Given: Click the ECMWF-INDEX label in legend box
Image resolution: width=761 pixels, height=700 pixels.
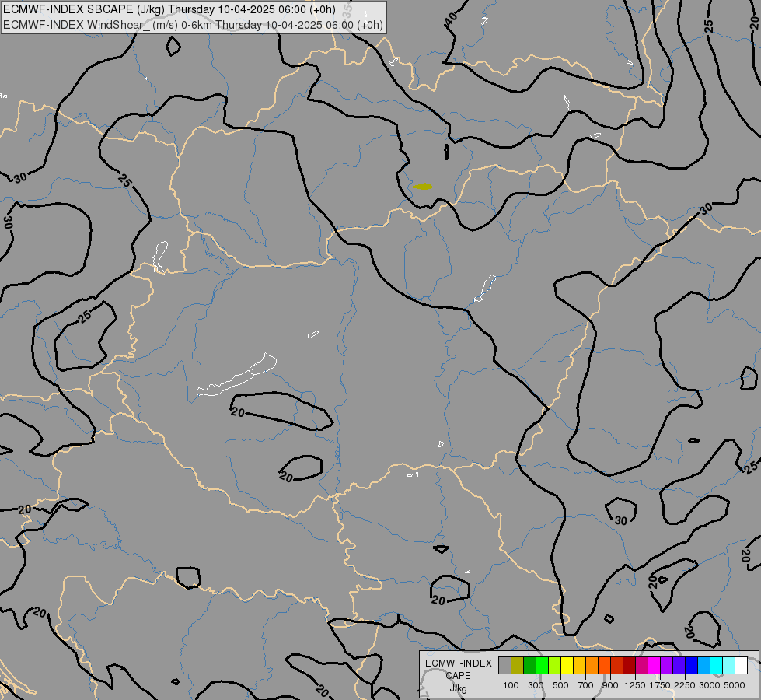Looking at the screenshot, I should (x=458, y=663).
